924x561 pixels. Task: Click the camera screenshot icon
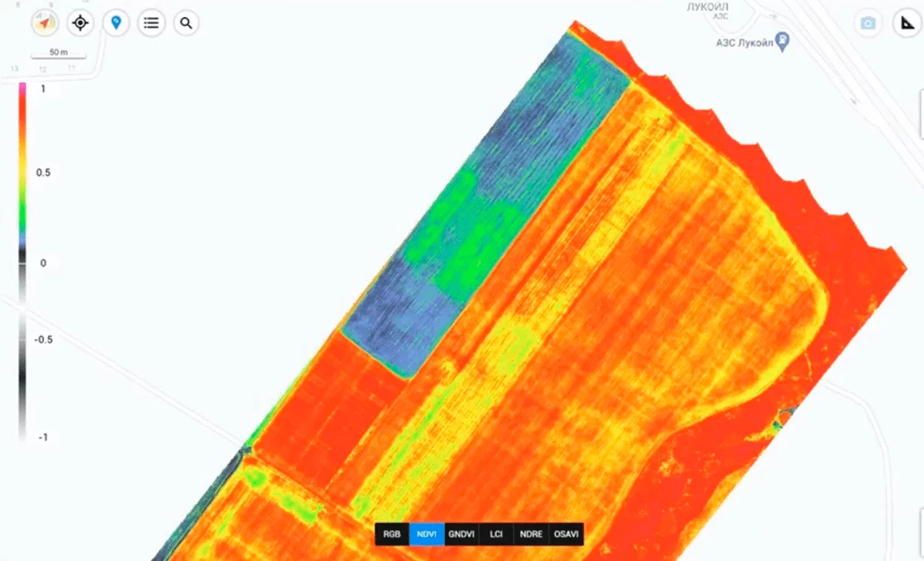point(868,23)
